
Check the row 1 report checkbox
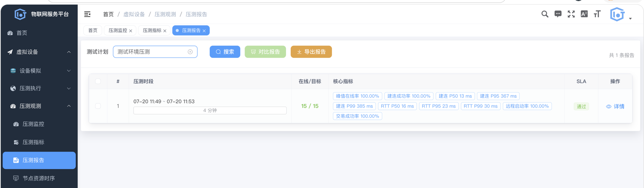(98, 106)
